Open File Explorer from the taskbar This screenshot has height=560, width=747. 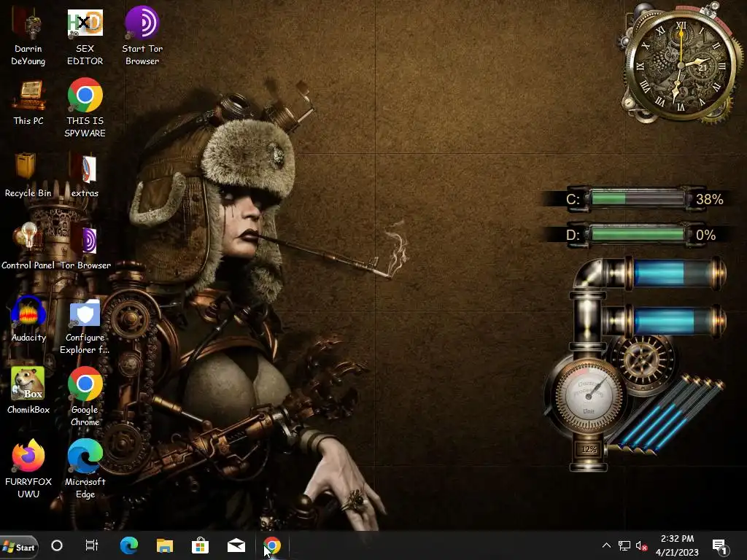click(x=165, y=545)
